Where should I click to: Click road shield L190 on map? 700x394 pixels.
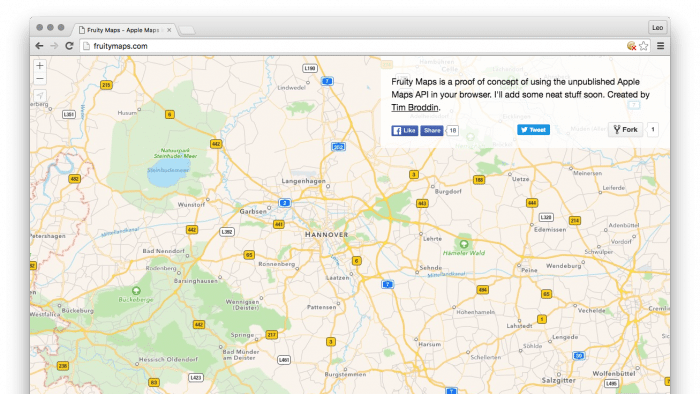[310, 68]
